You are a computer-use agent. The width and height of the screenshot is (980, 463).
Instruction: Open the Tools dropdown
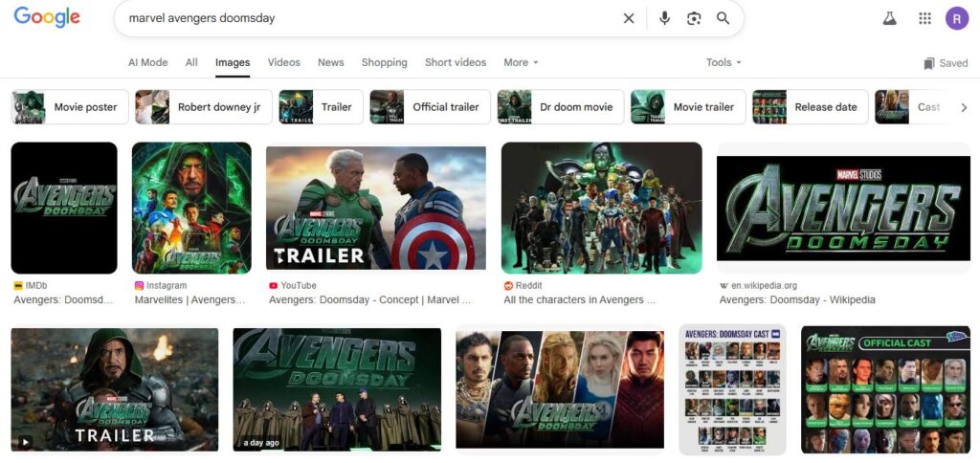click(724, 62)
